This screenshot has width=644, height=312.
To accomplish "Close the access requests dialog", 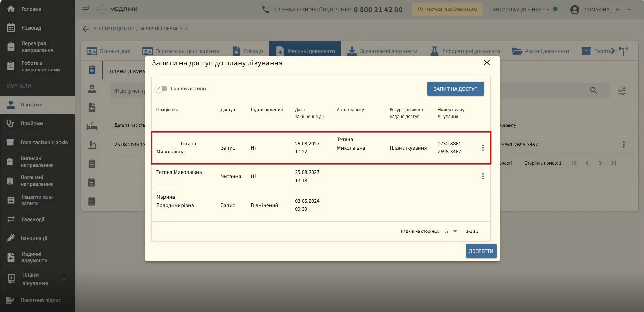I will point(487,63).
